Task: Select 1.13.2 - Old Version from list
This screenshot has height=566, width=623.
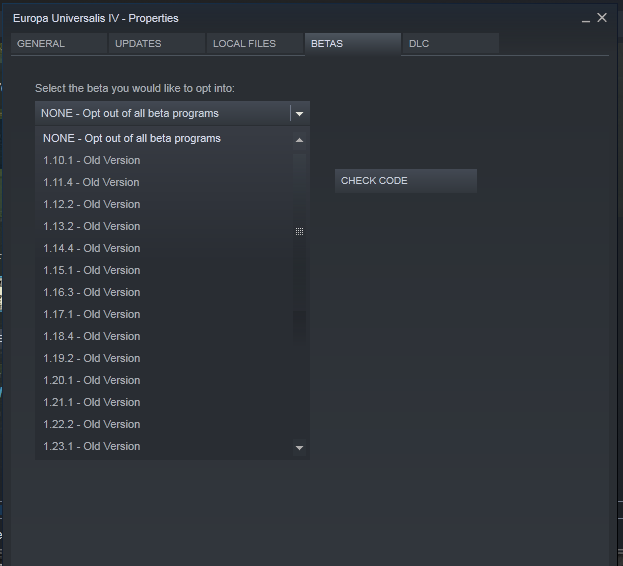Action: point(91,226)
